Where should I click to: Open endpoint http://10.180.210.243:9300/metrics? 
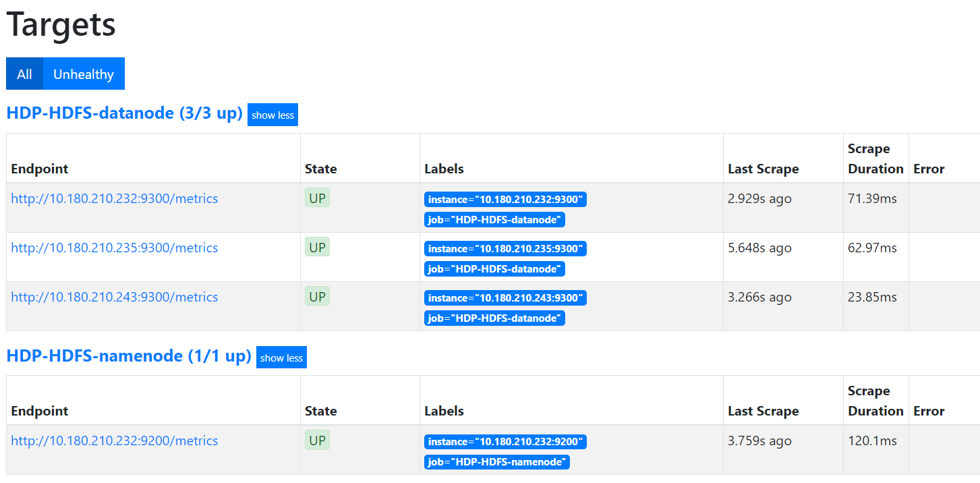click(x=114, y=297)
